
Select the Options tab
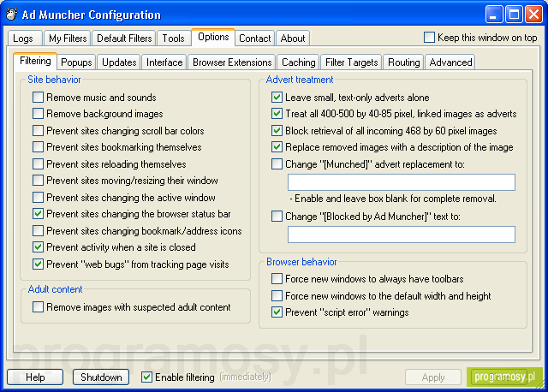point(213,37)
